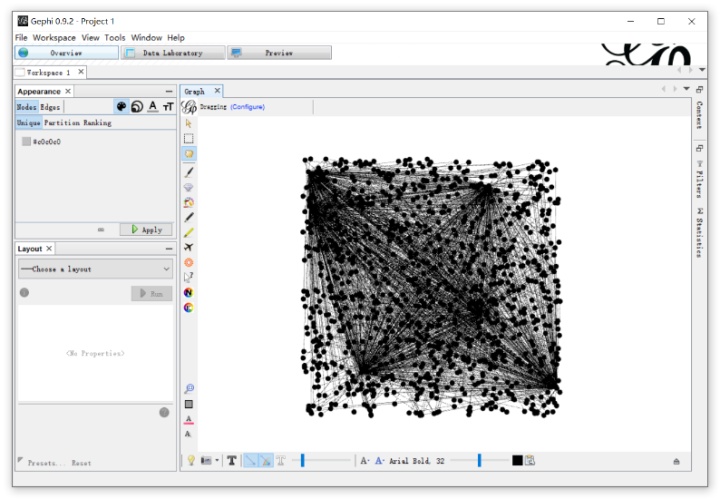The image size is (720, 499).
Task: Select the direct selection arrow tool
Action: click(x=188, y=123)
